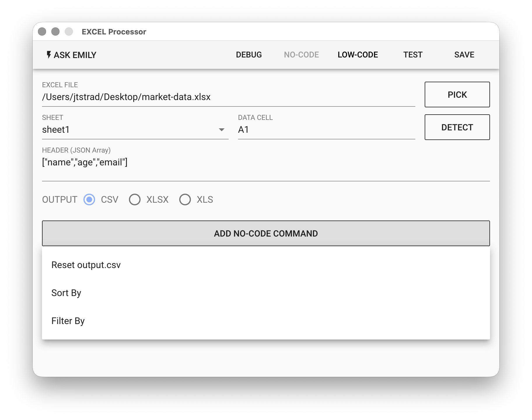This screenshot has width=532, height=420.
Task: Choose XLSX as output format
Action: point(135,200)
